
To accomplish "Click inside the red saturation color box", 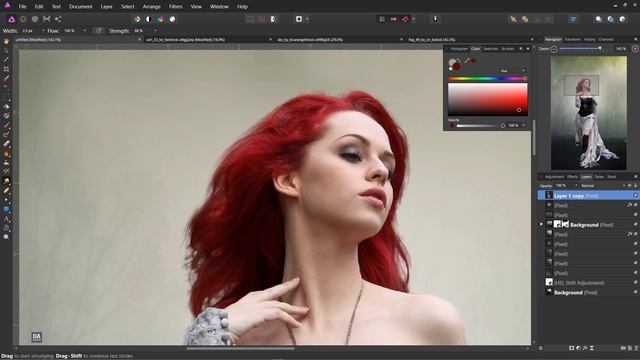I will click(487, 99).
